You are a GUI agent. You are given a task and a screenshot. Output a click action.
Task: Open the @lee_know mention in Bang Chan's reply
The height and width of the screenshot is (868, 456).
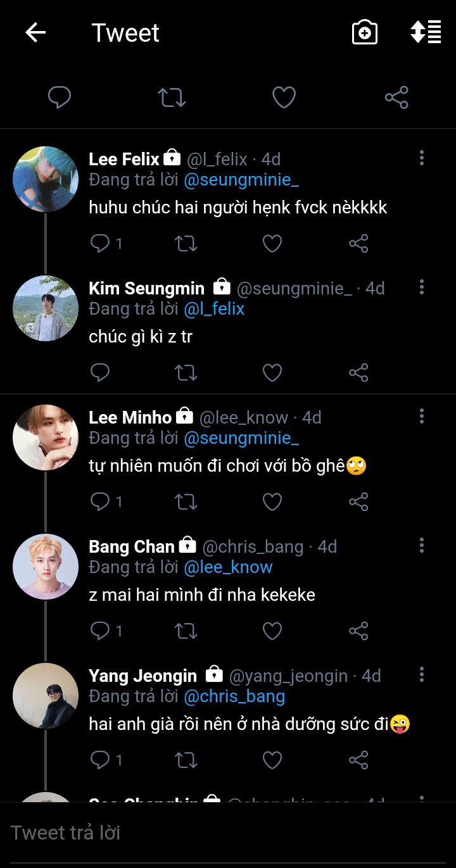pos(228,567)
